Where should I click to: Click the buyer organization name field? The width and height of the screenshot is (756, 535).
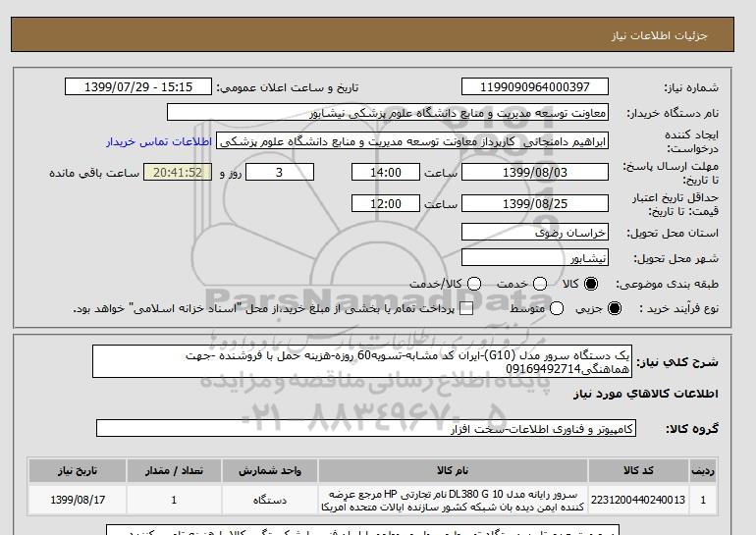[x=388, y=112]
